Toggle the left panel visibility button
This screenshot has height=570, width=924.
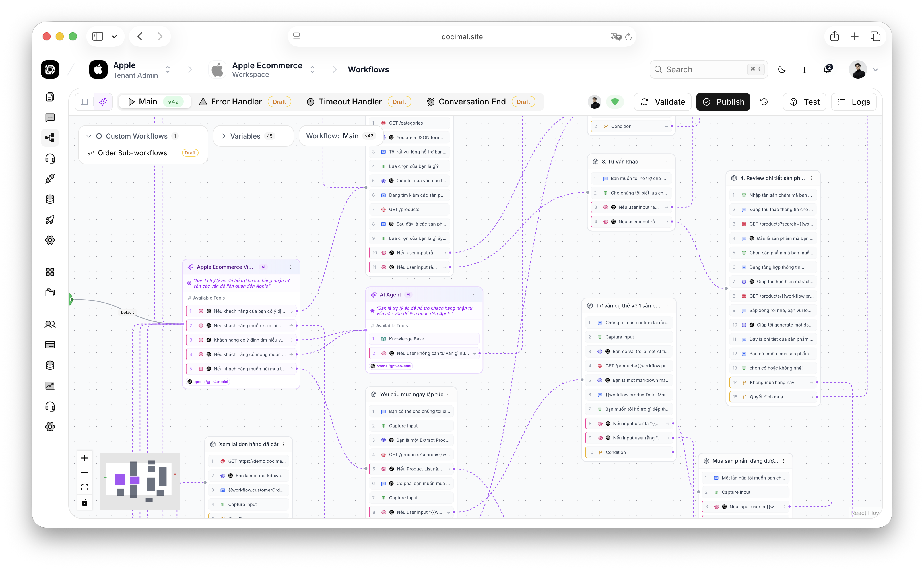pyautogui.click(x=84, y=102)
